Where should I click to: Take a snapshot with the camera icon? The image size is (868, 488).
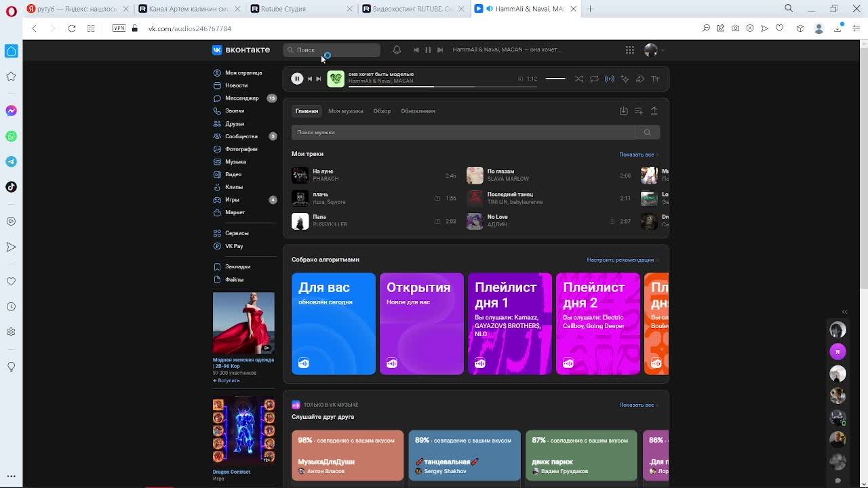[x=735, y=28]
